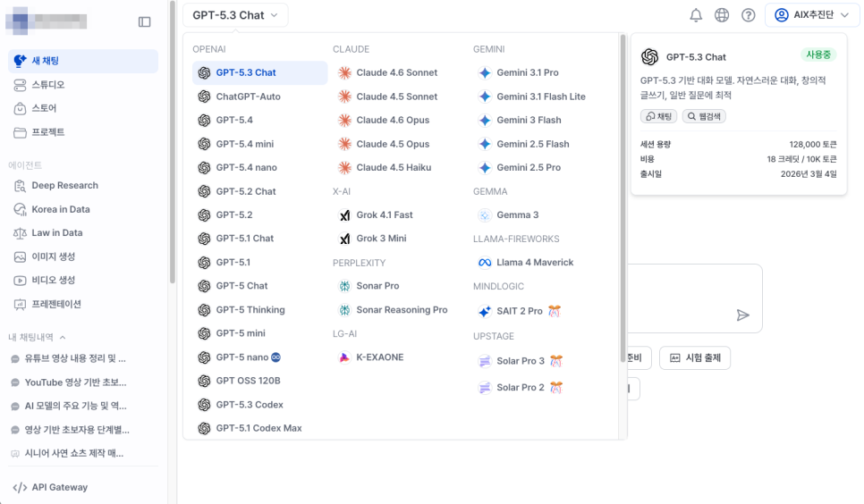Open the help question mark icon
The height and width of the screenshot is (504, 864).
coord(748,15)
